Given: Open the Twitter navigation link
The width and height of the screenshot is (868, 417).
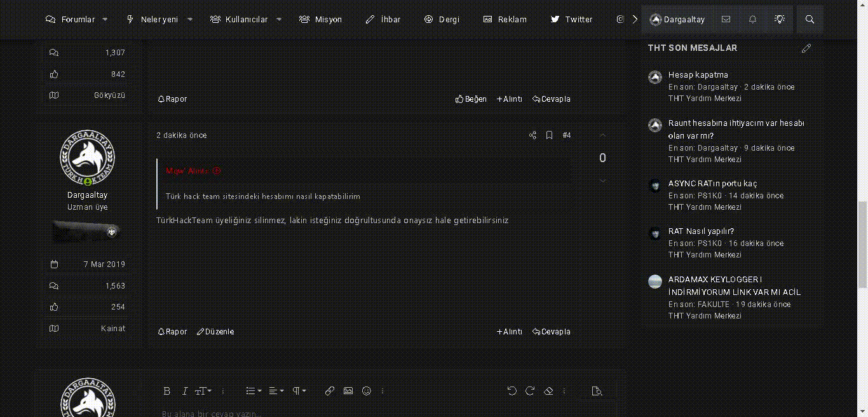Looking at the screenshot, I should pos(572,20).
